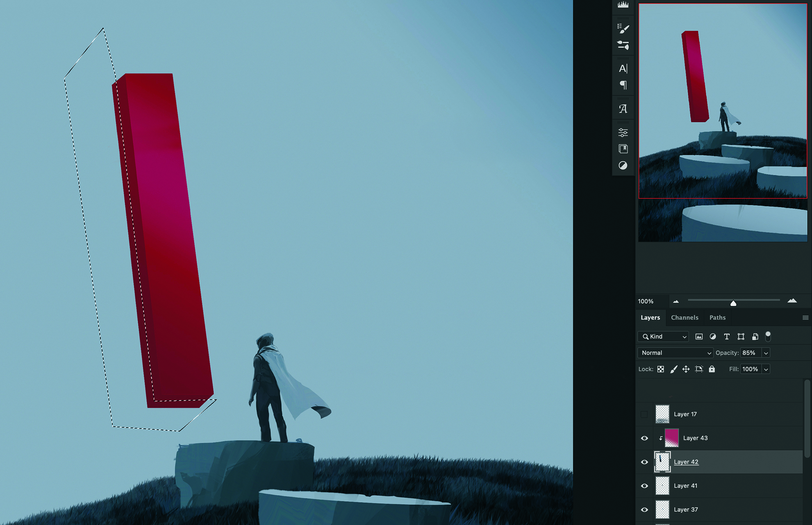Filter layers by shape layers
Image resolution: width=812 pixels, height=525 pixels.
(741, 337)
